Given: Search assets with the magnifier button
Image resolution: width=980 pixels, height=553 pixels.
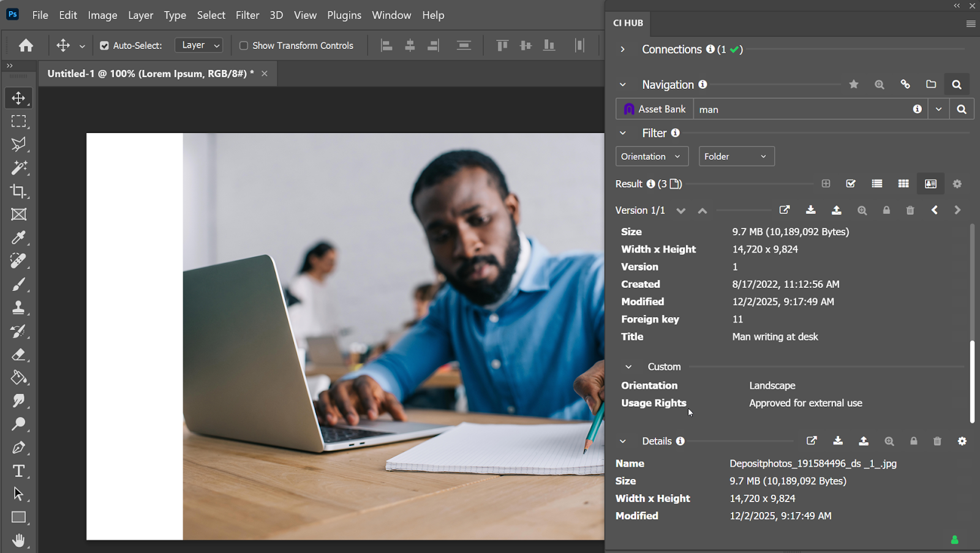Looking at the screenshot, I should 962,108.
